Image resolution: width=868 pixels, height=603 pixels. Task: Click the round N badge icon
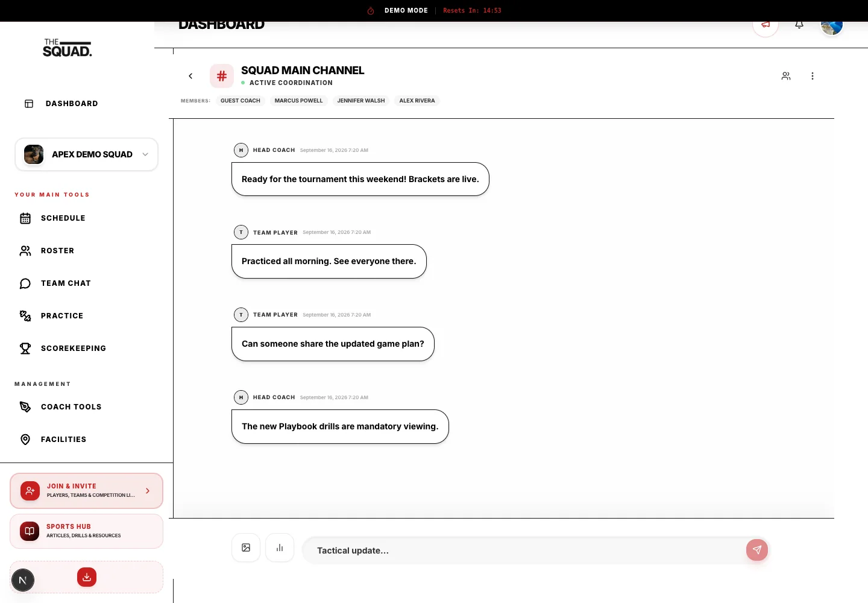(23, 581)
